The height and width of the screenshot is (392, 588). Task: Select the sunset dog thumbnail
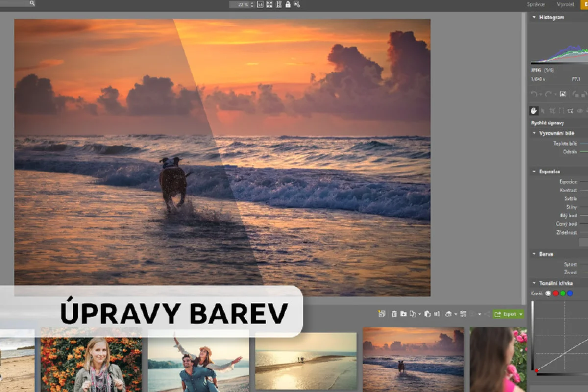pos(413,359)
